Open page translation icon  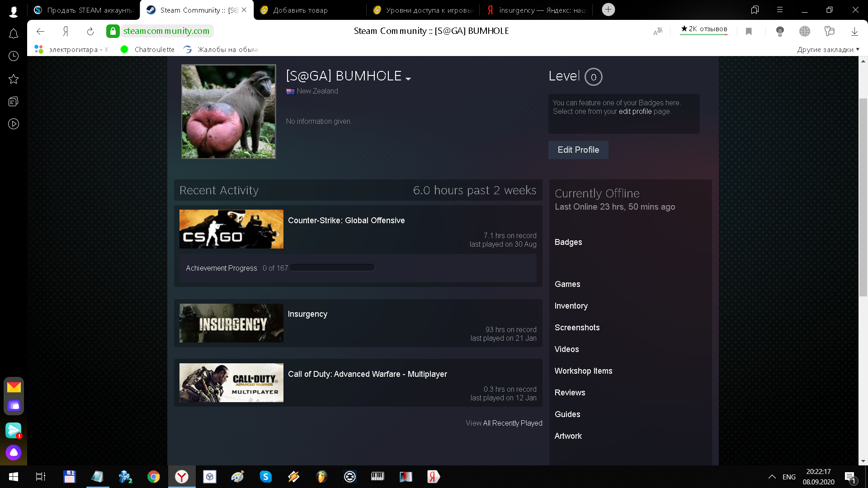658,31
